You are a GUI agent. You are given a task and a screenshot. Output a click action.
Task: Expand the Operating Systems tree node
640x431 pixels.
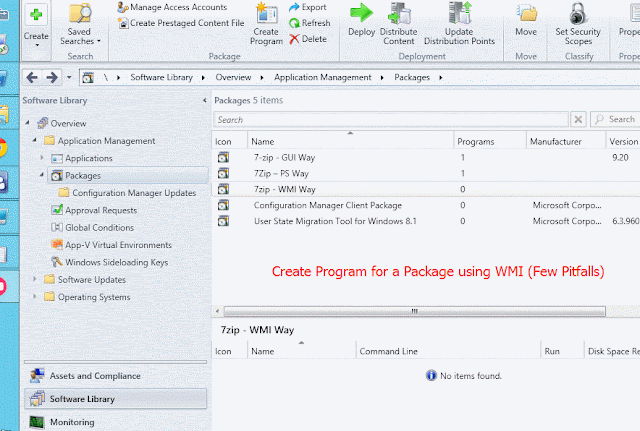35,297
